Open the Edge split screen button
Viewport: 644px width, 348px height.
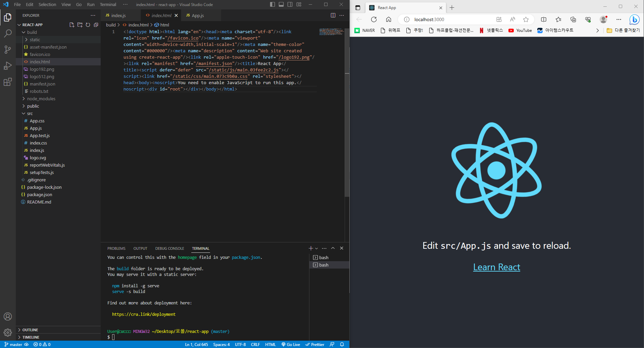(x=544, y=19)
